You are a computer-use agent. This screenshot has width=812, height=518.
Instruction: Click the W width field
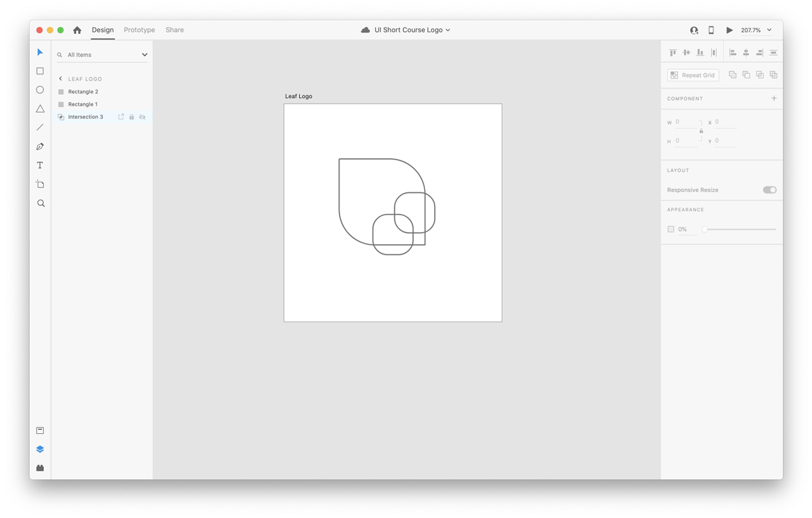click(686, 123)
